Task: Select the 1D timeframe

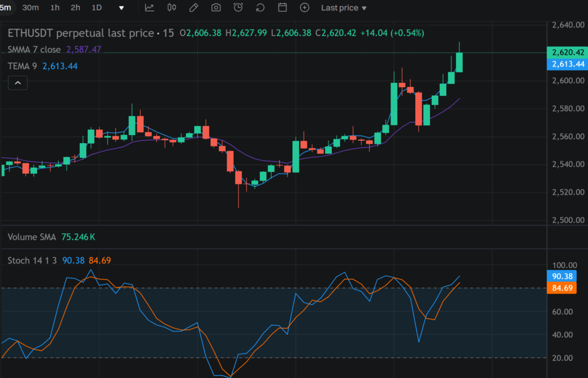Action: point(96,7)
